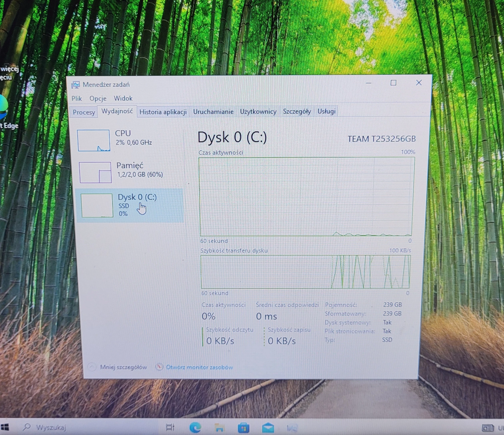Open the Plik menu
504x435 pixels.
click(77, 99)
